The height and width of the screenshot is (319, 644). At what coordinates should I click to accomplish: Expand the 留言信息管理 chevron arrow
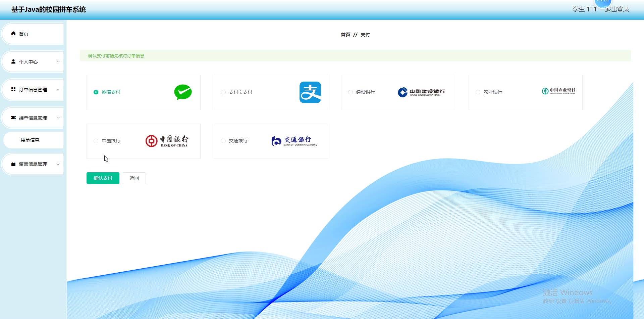point(58,164)
